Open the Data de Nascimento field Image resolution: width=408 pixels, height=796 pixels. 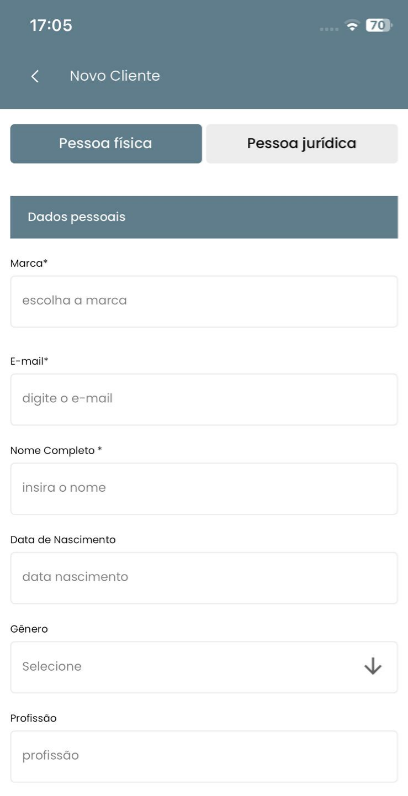click(x=204, y=578)
